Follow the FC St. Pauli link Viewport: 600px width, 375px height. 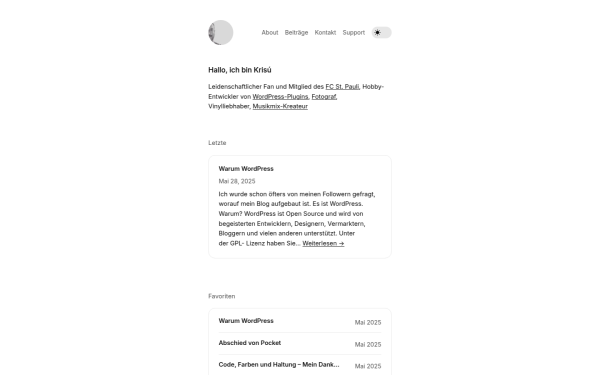pos(342,86)
